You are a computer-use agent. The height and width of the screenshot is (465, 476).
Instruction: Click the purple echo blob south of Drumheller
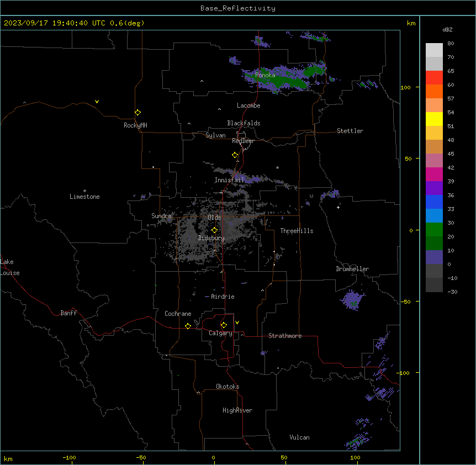(352, 300)
